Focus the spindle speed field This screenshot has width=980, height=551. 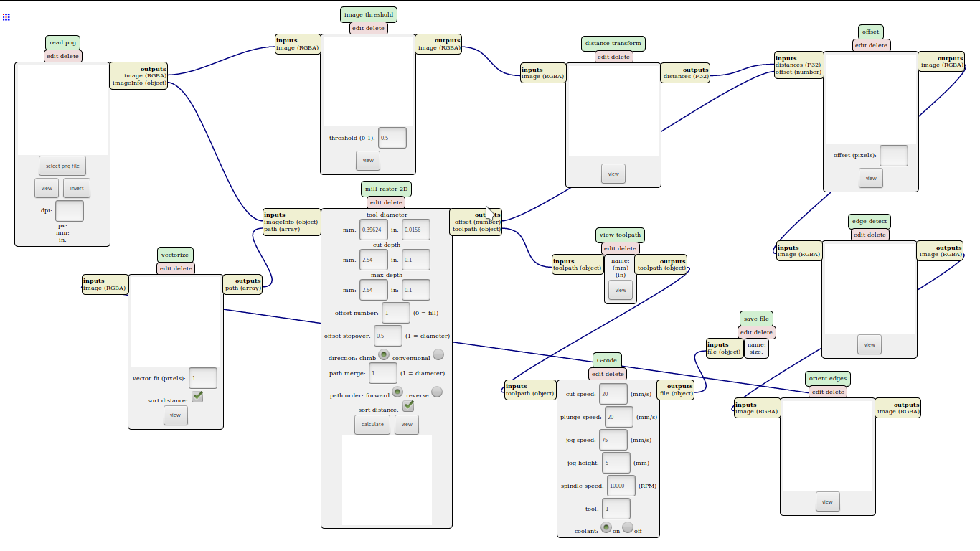tap(621, 486)
